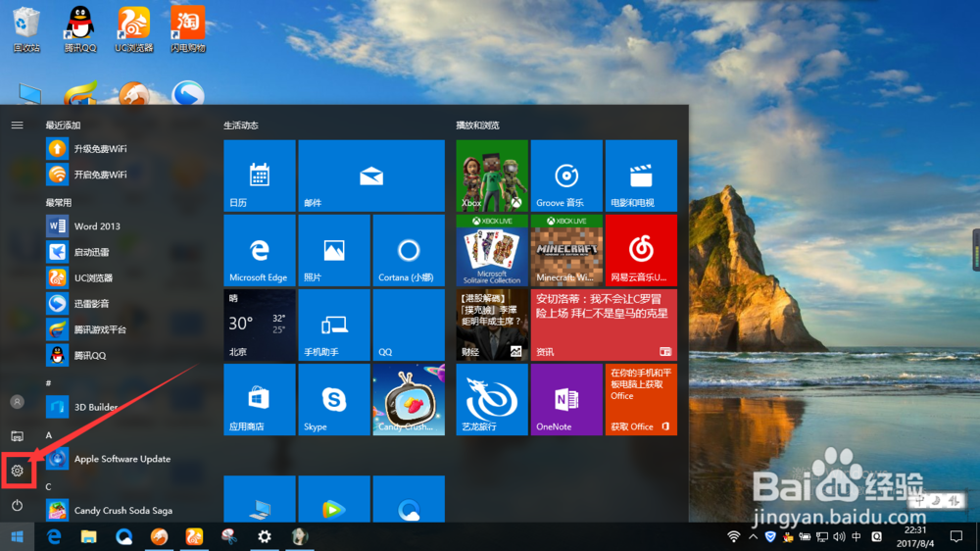Open the QQ tile

point(409,325)
